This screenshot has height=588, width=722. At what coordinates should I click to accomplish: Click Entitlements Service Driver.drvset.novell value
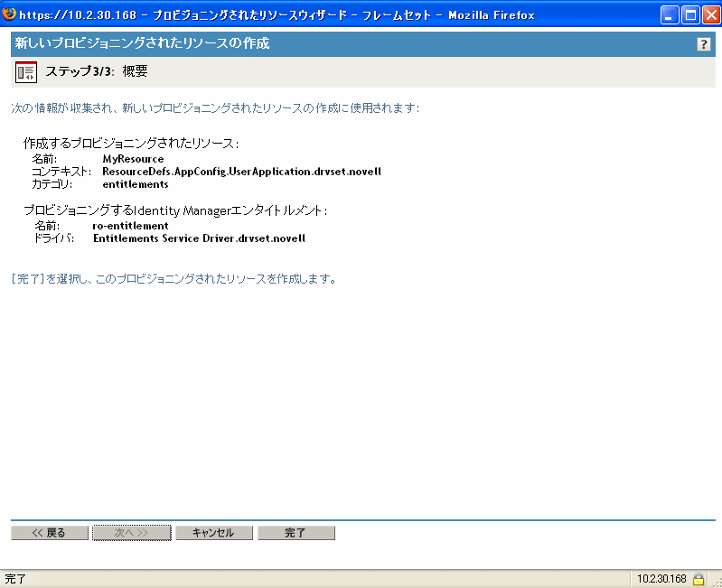point(199,238)
